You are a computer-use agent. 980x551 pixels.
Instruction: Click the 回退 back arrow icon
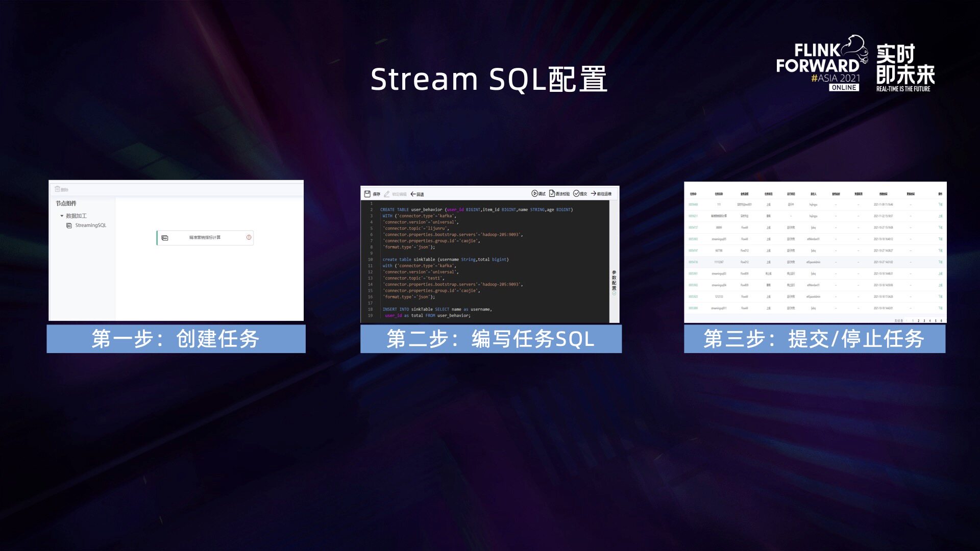point(413,194)
